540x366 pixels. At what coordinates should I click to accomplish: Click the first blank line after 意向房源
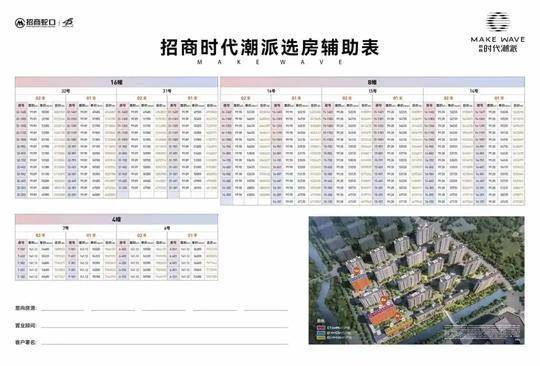62,309
